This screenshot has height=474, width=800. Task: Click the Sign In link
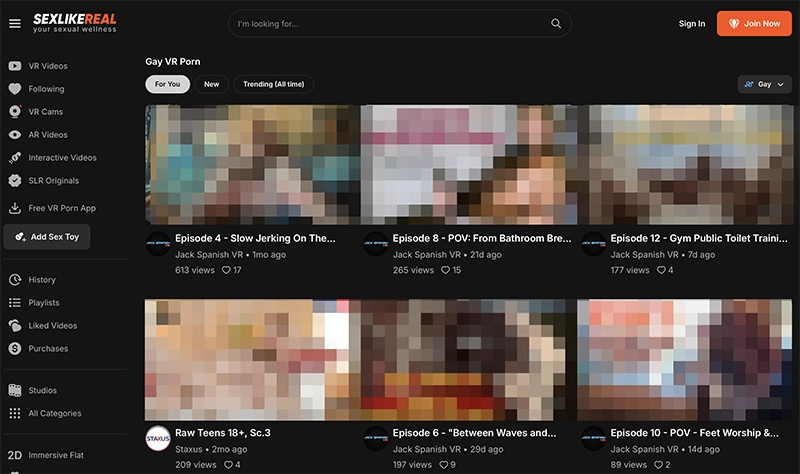pos(691,24)
